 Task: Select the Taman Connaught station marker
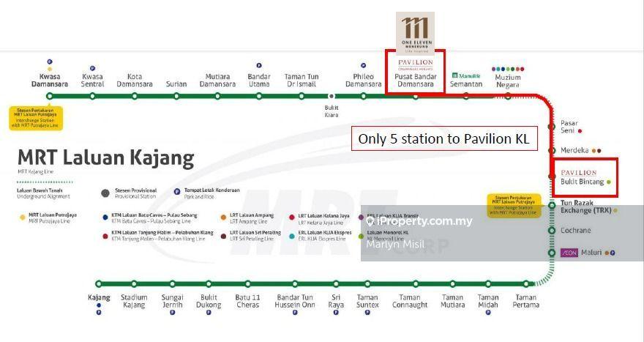(x=410, y=284)
